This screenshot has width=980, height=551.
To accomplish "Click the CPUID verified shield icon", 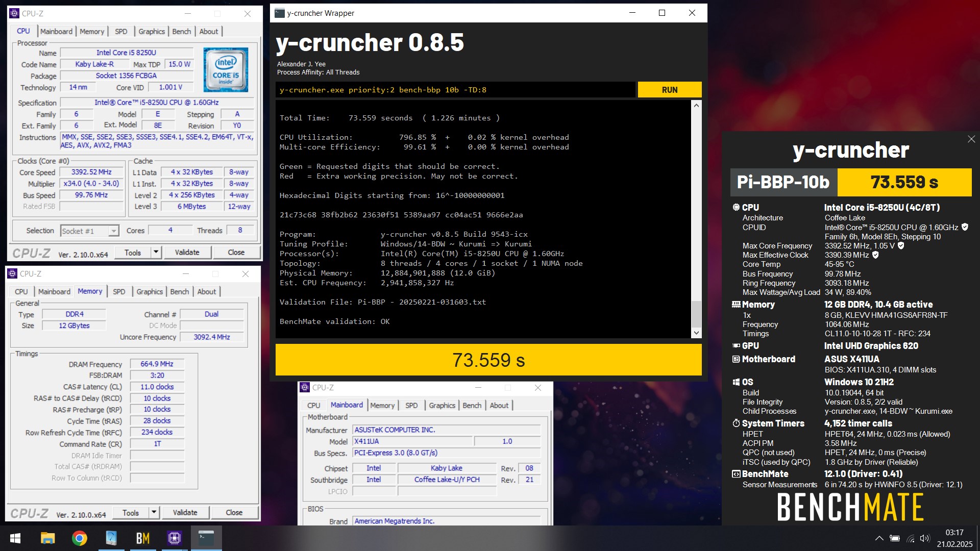I will [965, 227].
